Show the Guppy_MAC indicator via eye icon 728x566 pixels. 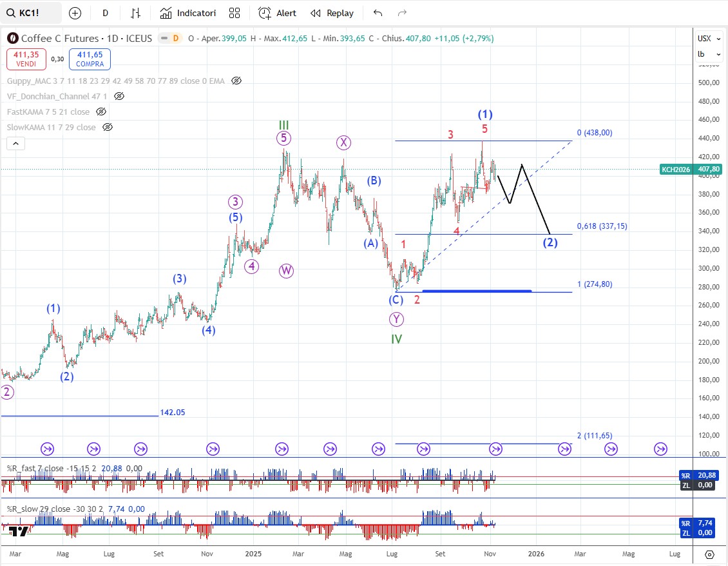236,81
